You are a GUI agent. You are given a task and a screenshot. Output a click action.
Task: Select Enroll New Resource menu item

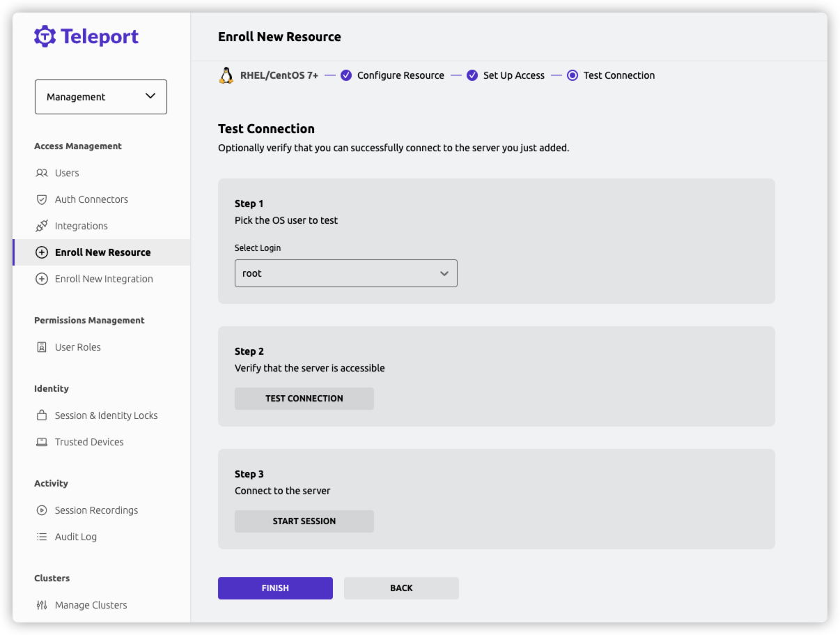coord(101,252)
